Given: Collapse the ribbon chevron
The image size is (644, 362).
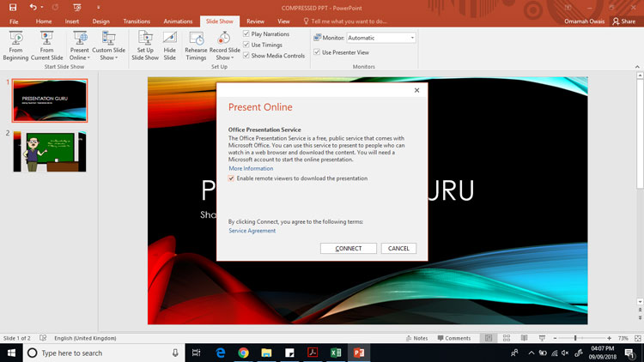Looking at the screenshot, I should (x=637, y=67).
